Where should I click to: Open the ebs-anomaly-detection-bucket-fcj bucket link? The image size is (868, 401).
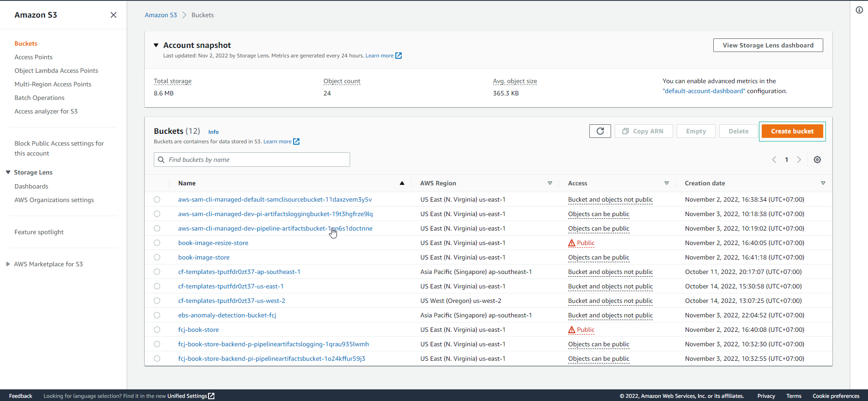(x=227, y=315)
